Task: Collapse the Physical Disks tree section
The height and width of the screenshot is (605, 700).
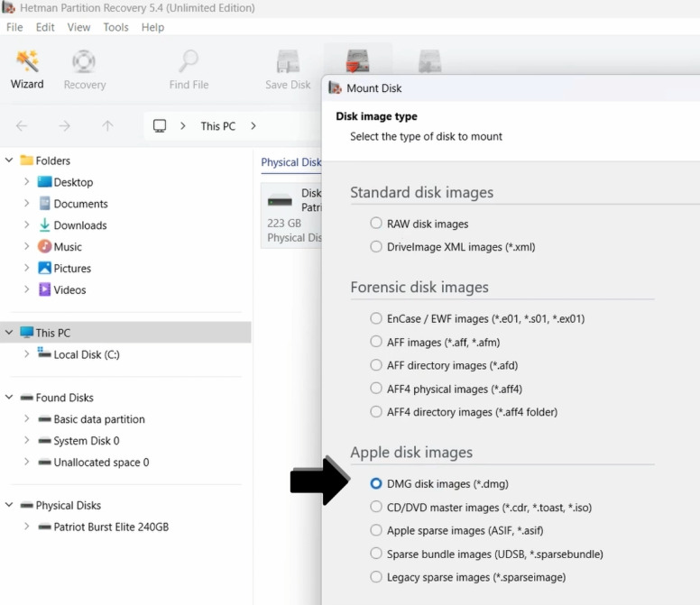Action: click(x=9, y=505)
